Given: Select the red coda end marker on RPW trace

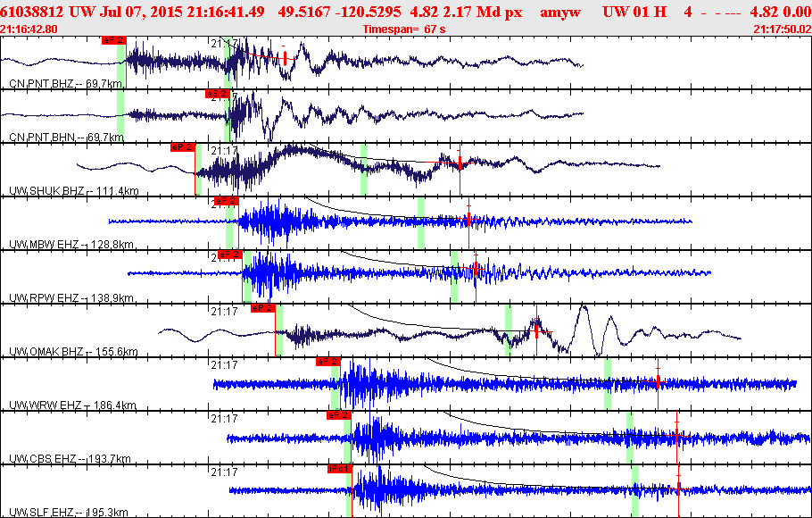Looking at the screenshot, I should click(476, 269).
